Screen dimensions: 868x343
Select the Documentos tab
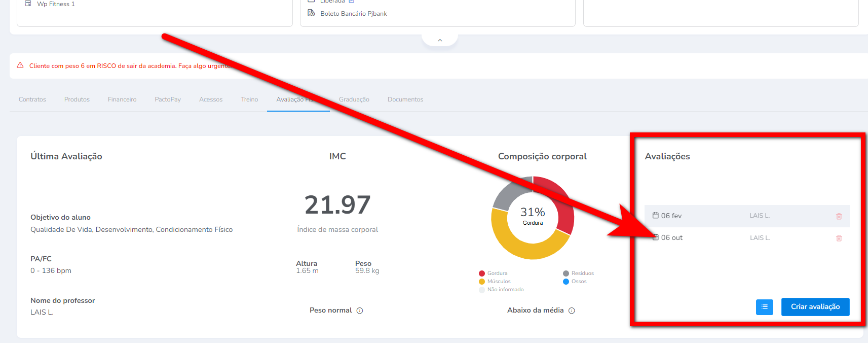405,99
